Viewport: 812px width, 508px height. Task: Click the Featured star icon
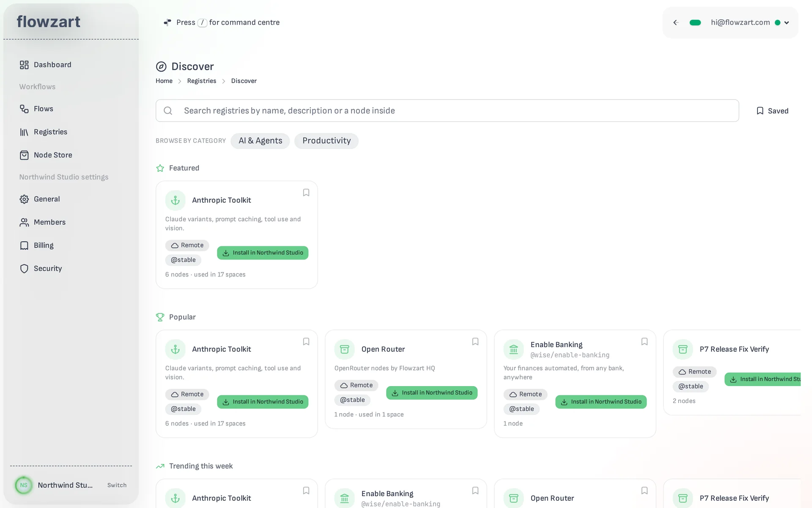pos(160,168)
